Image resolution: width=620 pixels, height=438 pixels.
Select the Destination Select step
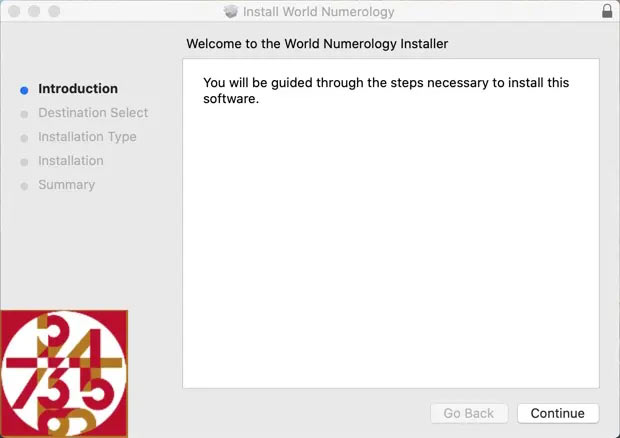point(93,113)
